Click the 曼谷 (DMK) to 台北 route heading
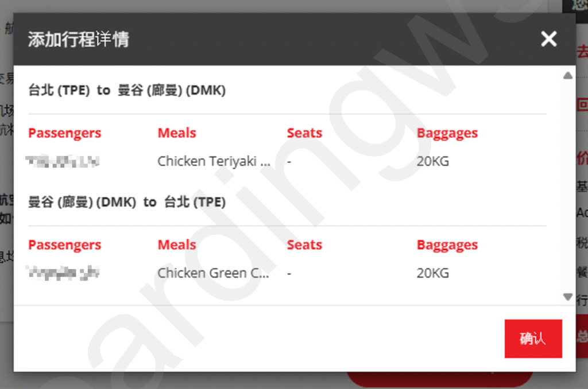This screenshot has height=389, width=588. coord(127,202)
